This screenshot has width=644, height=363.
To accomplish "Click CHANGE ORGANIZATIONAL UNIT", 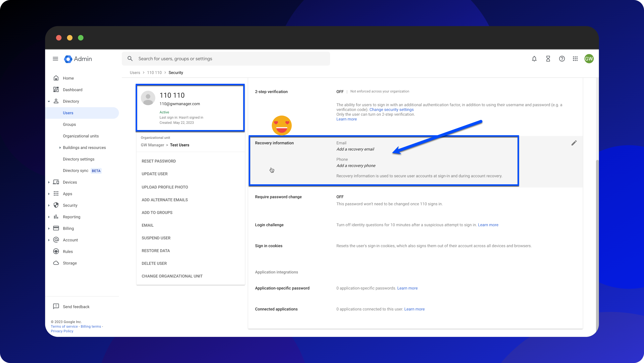I will pyautogui.click(x=172, y=276).
